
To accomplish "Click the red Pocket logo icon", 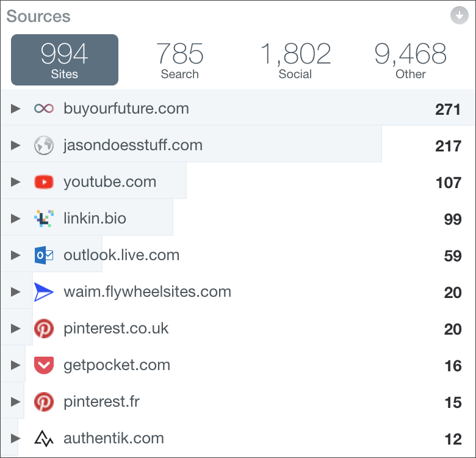I will 44,365.
